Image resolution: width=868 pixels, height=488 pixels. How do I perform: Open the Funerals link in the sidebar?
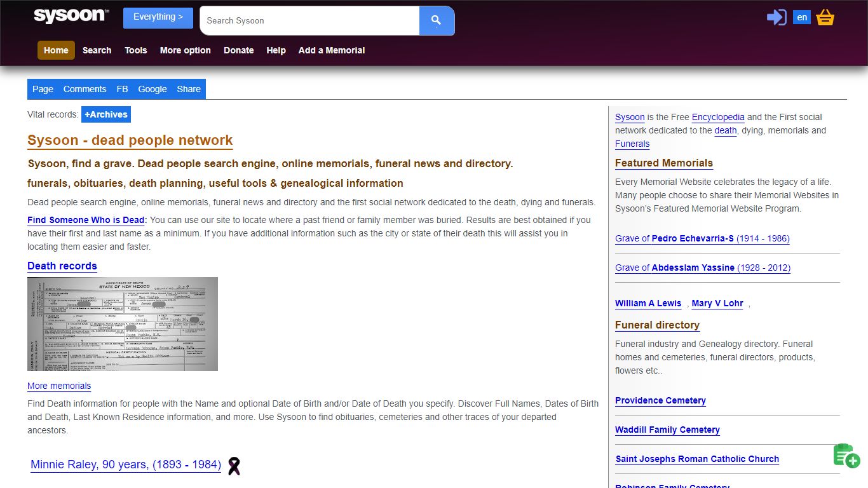pos(632,144)
